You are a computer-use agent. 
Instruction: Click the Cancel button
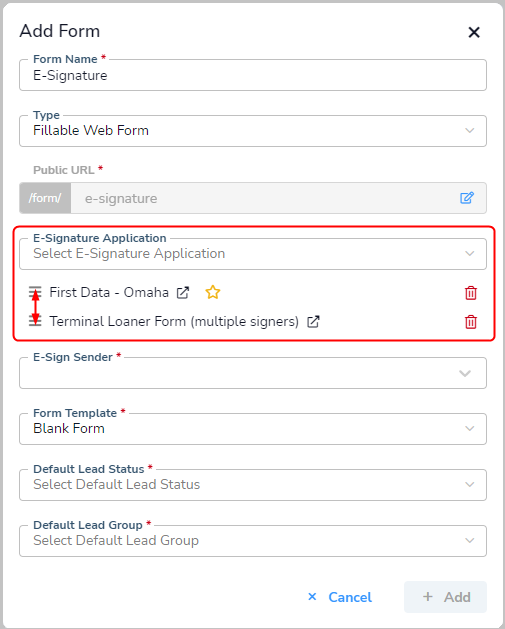tap(340, 597)
